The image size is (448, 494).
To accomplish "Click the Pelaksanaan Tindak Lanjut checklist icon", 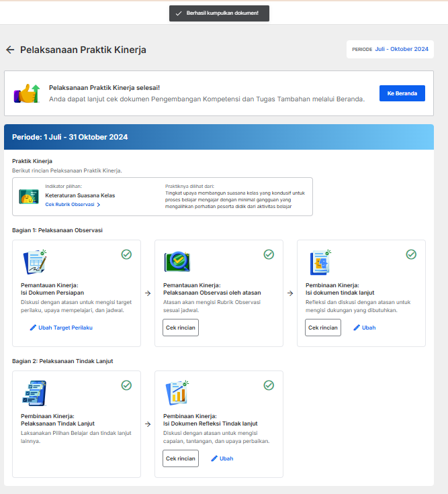I will tap(34, 393).
